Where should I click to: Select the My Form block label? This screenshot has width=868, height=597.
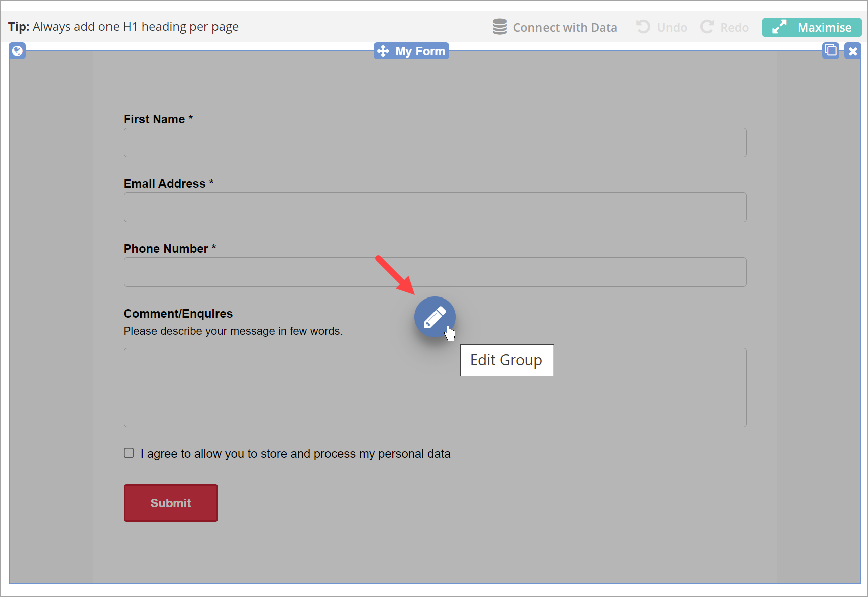coord(420,51)
